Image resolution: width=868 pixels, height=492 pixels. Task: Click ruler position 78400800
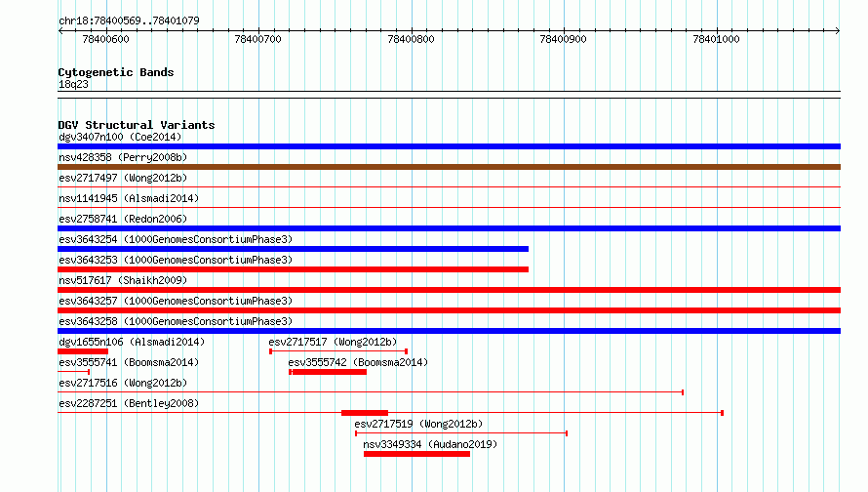(x=411, y=39)
